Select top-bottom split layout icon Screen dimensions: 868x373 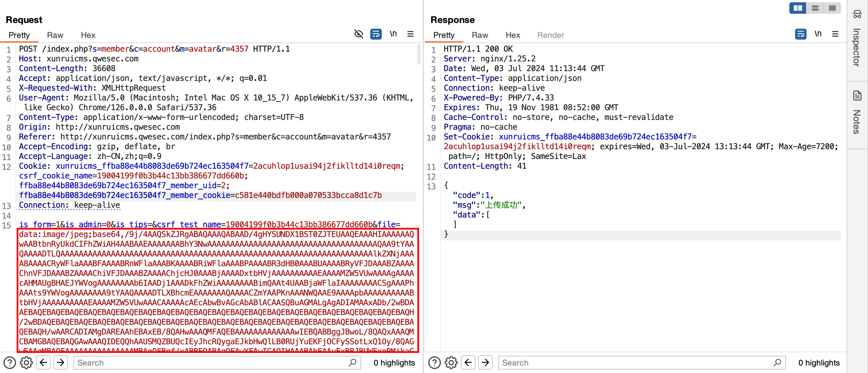point(815,8)
